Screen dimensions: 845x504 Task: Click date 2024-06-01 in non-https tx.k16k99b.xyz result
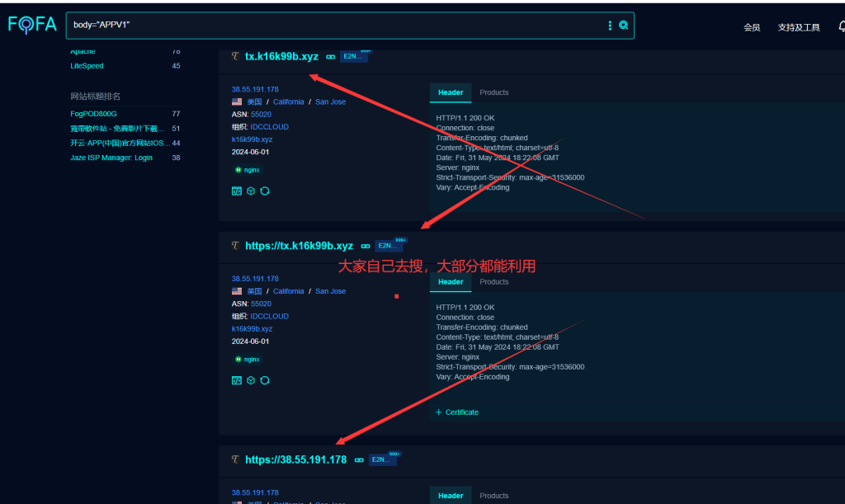[x=250, y=152]
